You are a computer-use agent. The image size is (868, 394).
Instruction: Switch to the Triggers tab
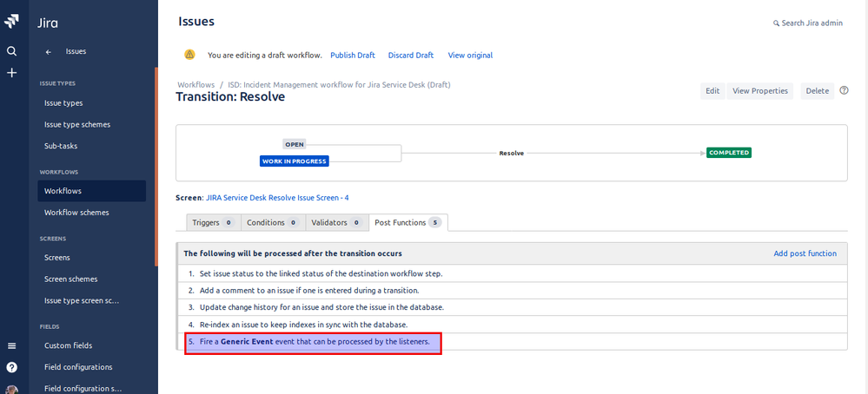(x=213, y=223)
